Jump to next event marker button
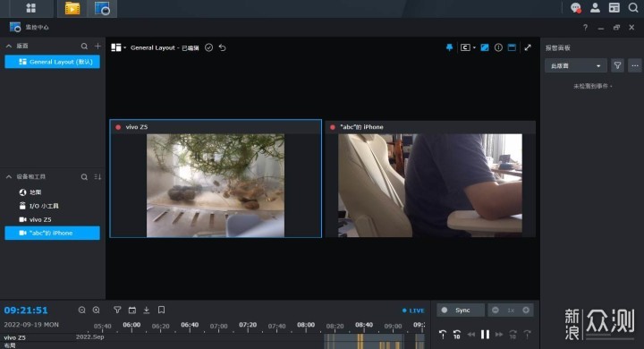Image resolution: width=644 pixels, height=349 pixels. 527,334
